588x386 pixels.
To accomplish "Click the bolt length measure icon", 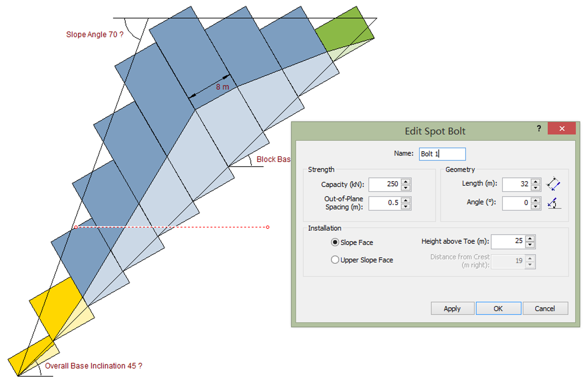I will 553,184.
